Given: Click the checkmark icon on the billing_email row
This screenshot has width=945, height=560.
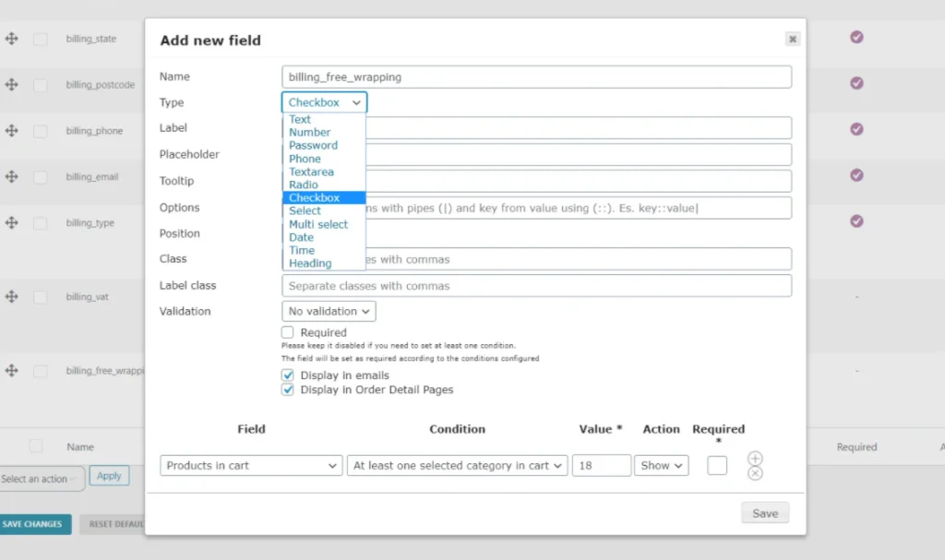Looking at the screenshot, I should [x=856, y=176].
